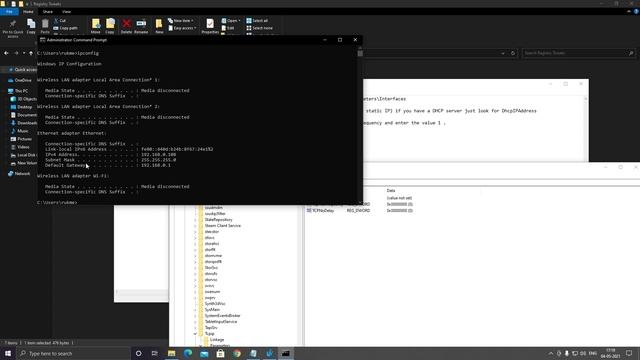Viewport: 640px width, 360px height.
Task: Click the refresh button beside the address bar
Action: (x=513, y=53)
